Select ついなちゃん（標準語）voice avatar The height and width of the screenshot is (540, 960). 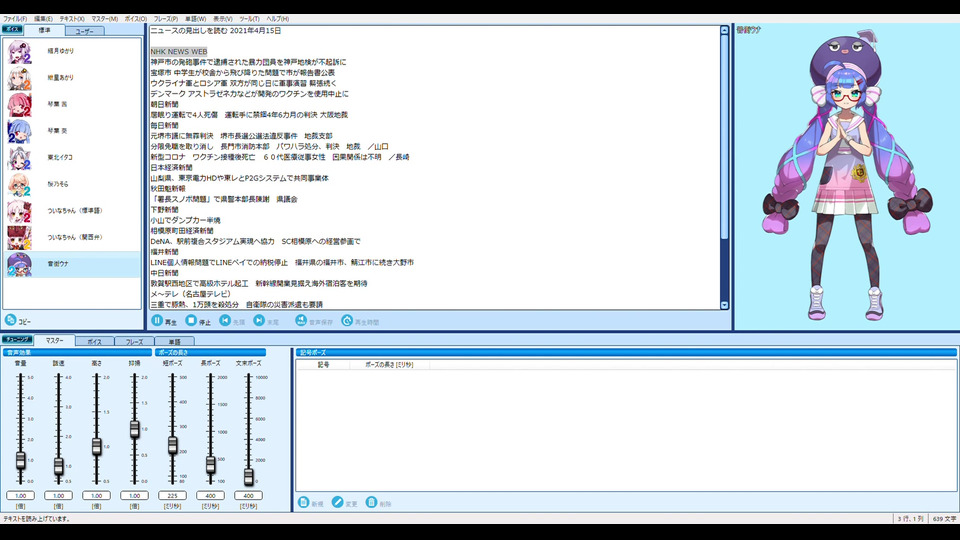[19, 211]
